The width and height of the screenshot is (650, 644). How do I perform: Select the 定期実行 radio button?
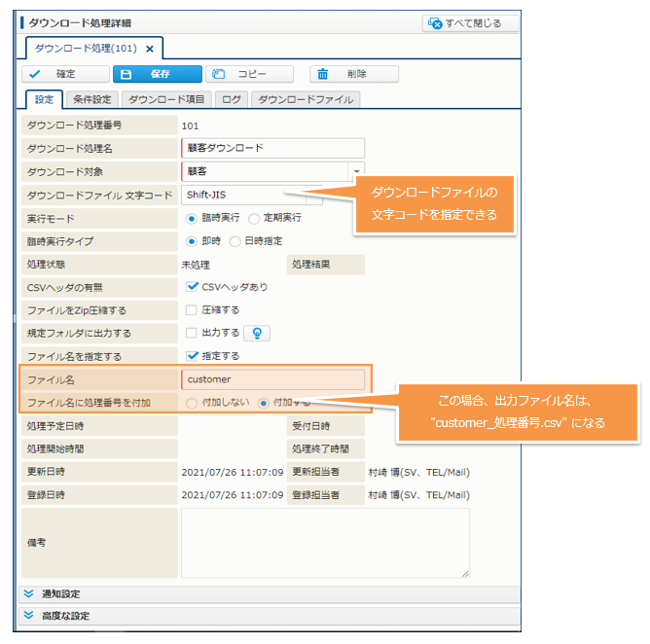[255, 218]
